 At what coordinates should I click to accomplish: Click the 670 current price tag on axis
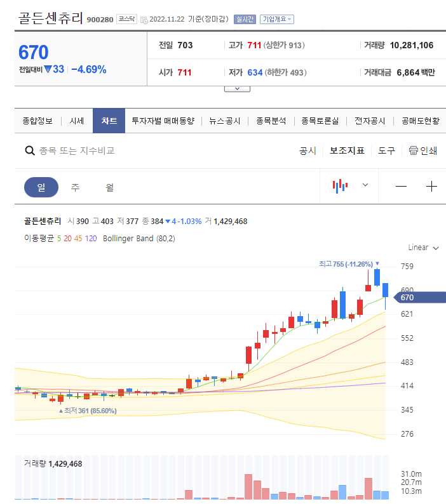(419, 297)
